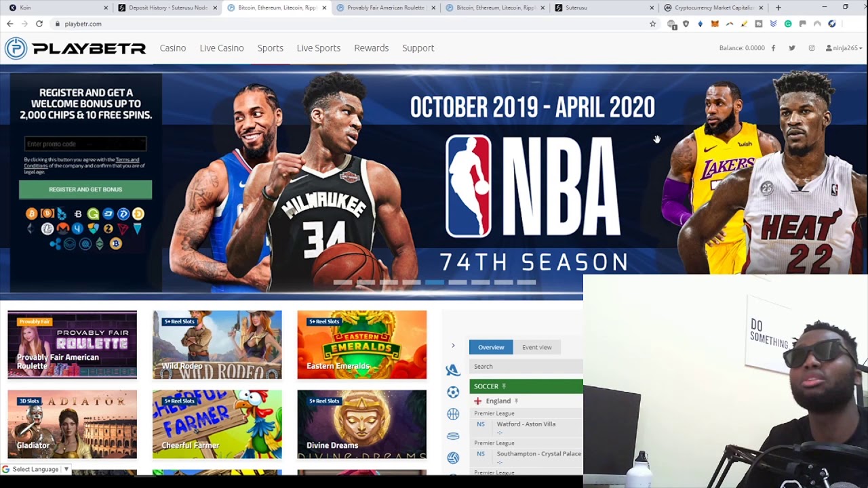Click the Dash coin icon
This screenshot has height=488, width=868.
click(108, 214)
